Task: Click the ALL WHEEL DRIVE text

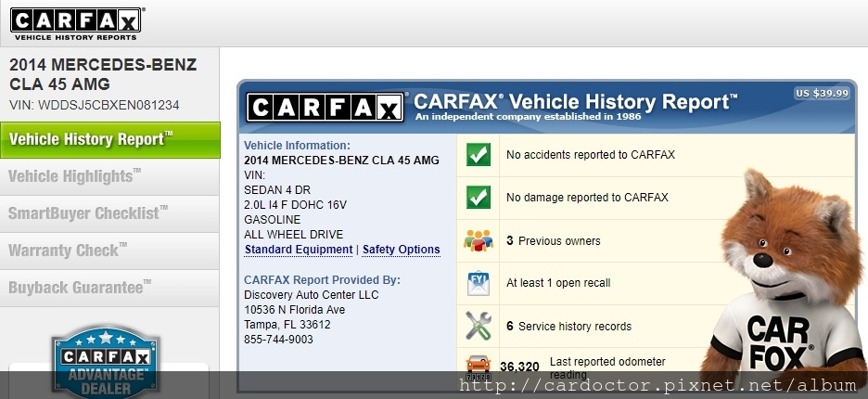Action: coord(293,235)
